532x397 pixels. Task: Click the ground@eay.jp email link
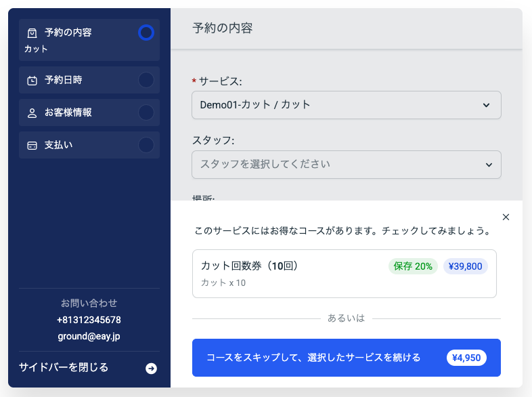89,335
